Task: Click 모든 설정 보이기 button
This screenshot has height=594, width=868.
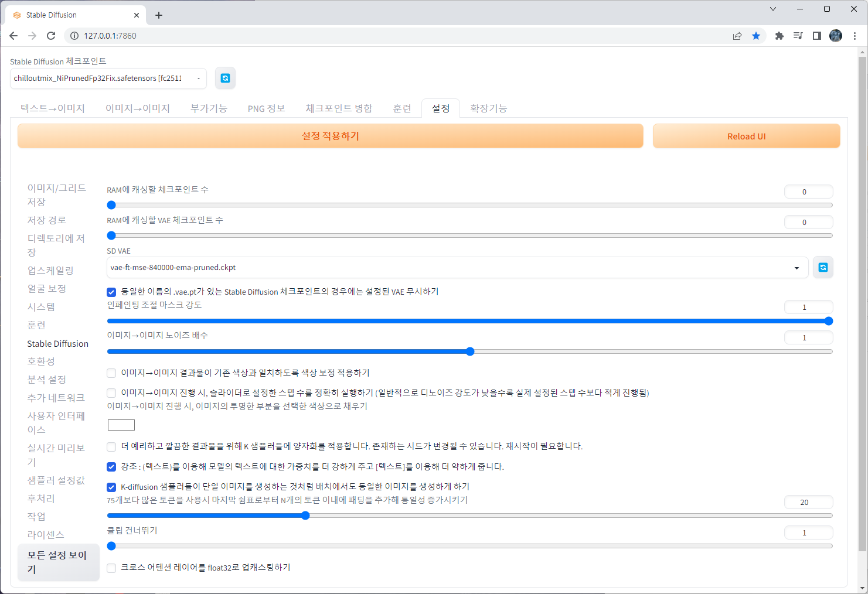Action: tap(59, 562)
